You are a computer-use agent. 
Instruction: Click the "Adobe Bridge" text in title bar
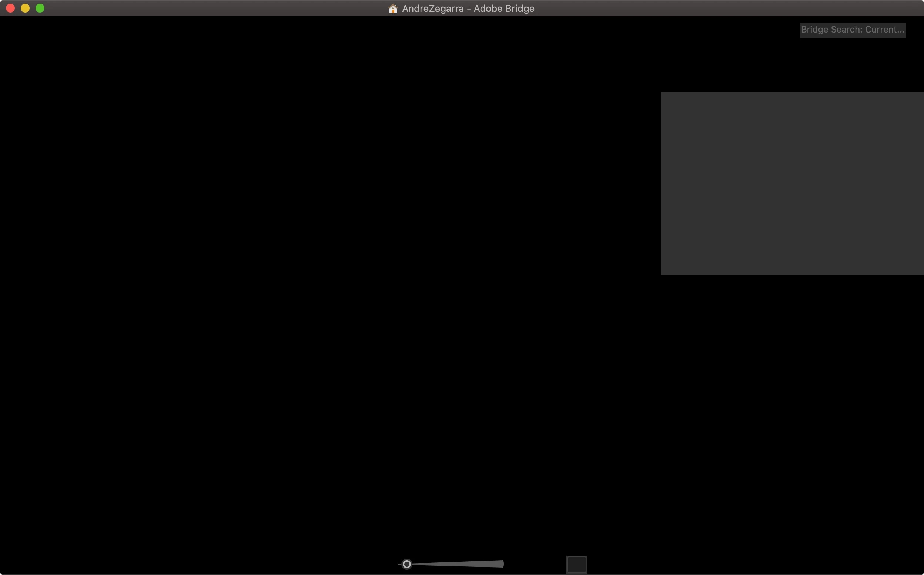pyautogui.click(x=504, y=9)
